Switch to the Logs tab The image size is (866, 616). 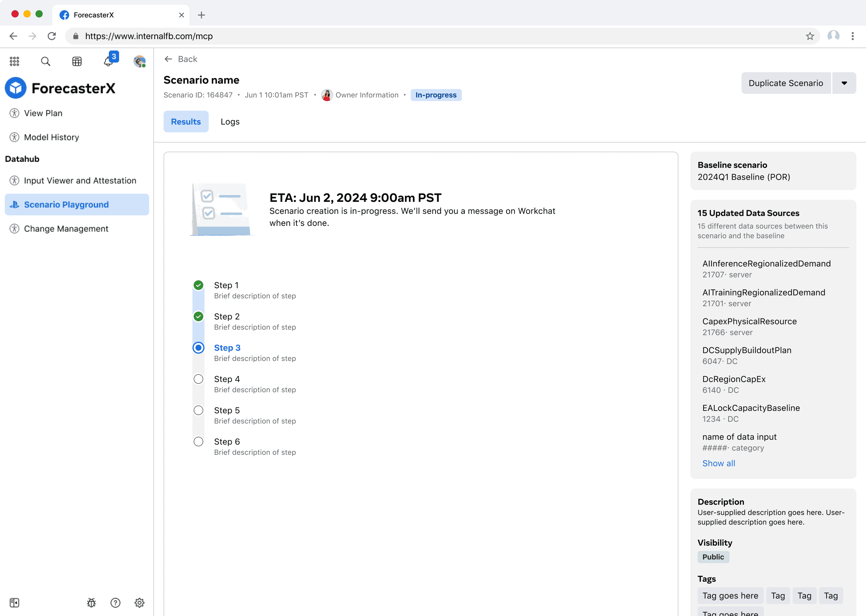(x=230, y=122)
